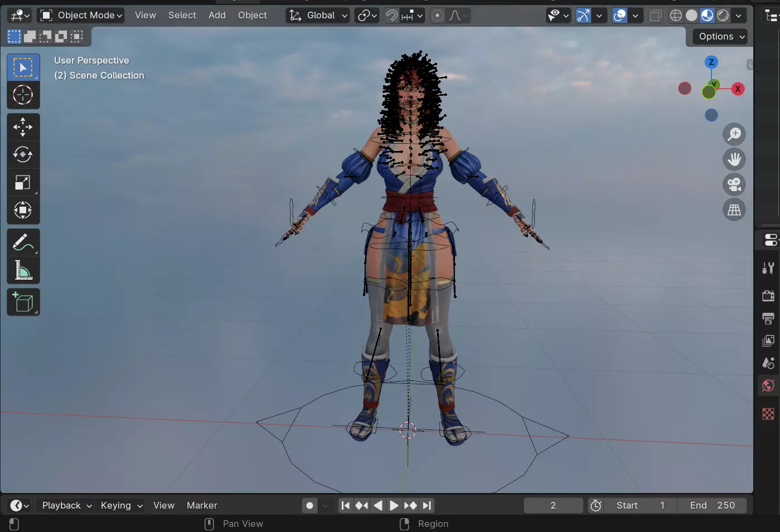Open the View Layer properties tab

768,340
